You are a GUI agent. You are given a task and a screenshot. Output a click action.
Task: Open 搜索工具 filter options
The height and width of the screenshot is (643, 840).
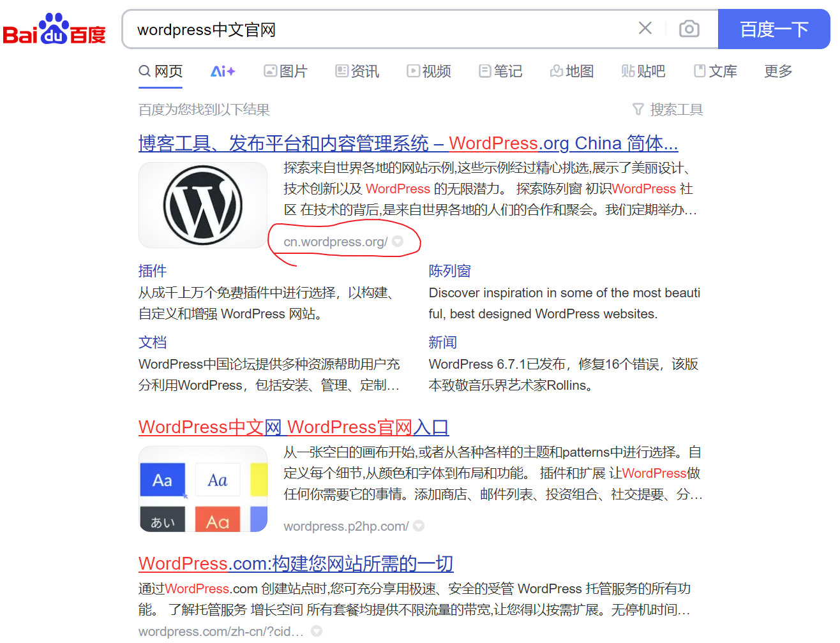pyautogui.click(x=668, y=110)
